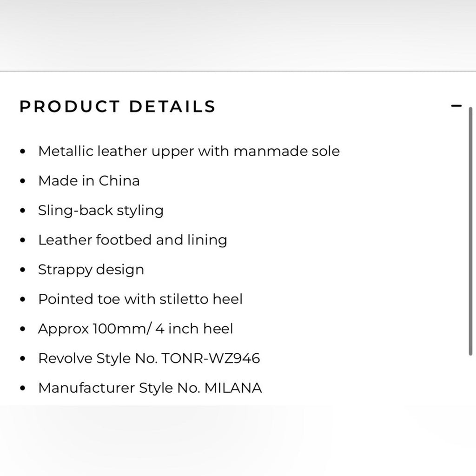Select the Product Details heading
Screen dimensions: 476x476
[x=116, y=106]
